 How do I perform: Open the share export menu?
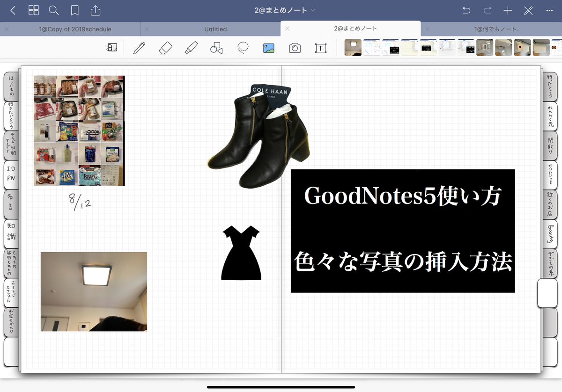click(95, 10)
